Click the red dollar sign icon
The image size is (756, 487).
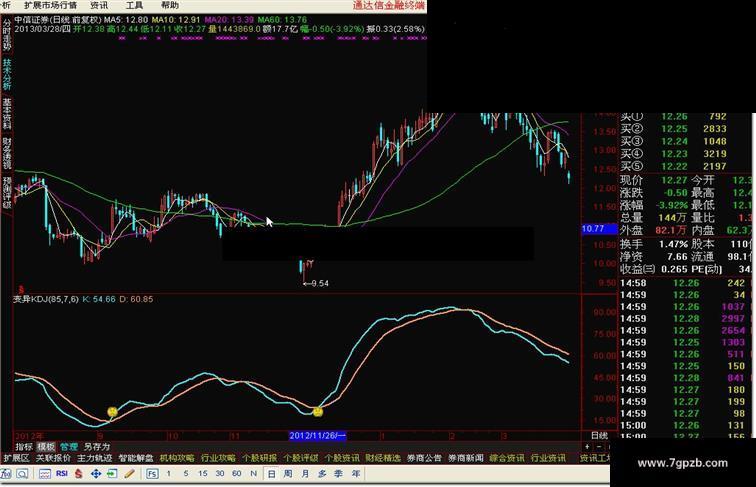pos(78,473)
